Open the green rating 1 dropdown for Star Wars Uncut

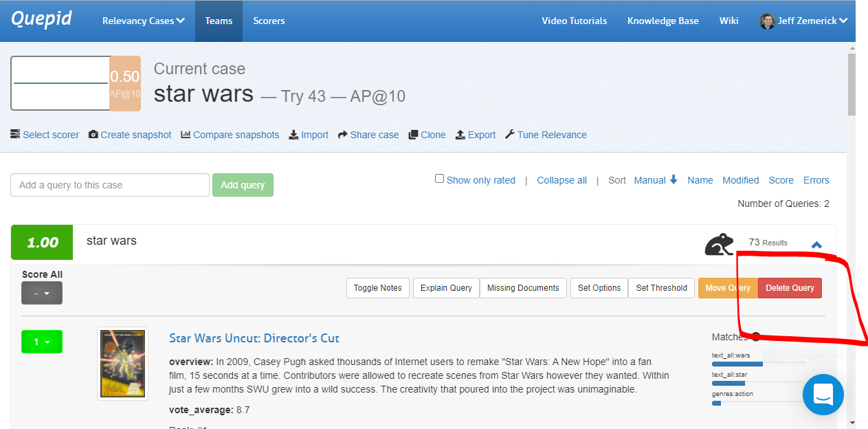[x=42, y=342]
